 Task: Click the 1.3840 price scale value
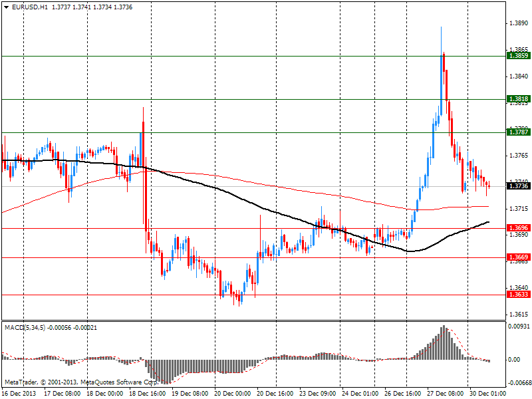[x=519, y=76]
